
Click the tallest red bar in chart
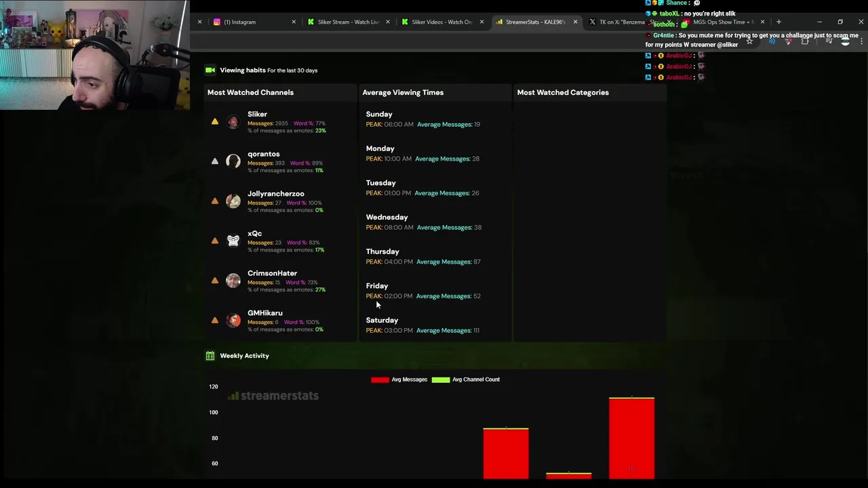point(631,439)
